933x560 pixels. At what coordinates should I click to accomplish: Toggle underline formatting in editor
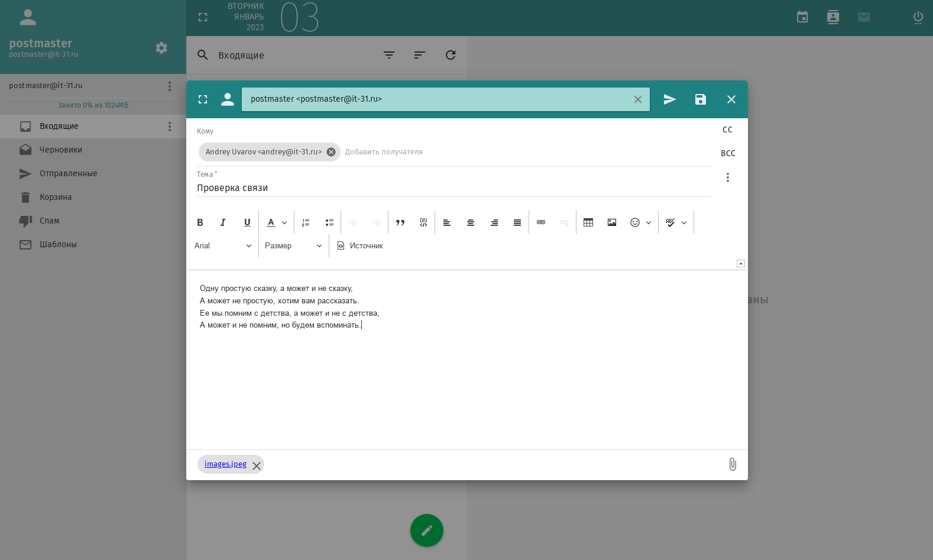247,222
